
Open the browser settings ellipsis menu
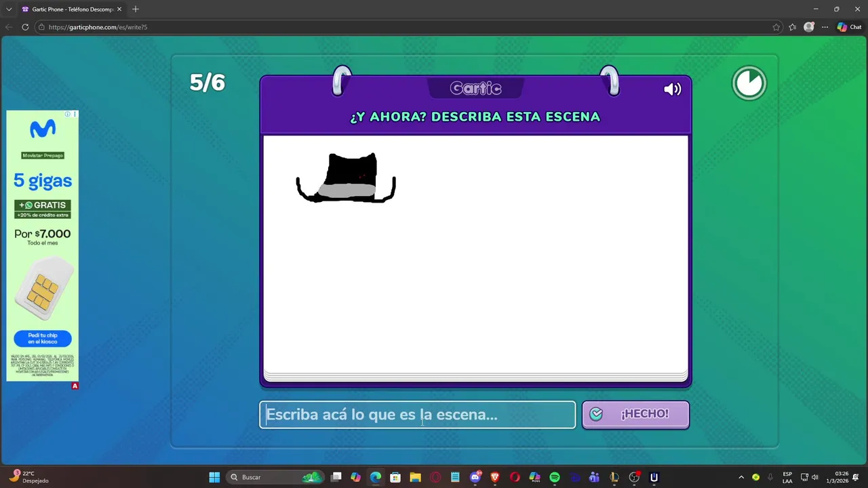click(x=825, y=27)
